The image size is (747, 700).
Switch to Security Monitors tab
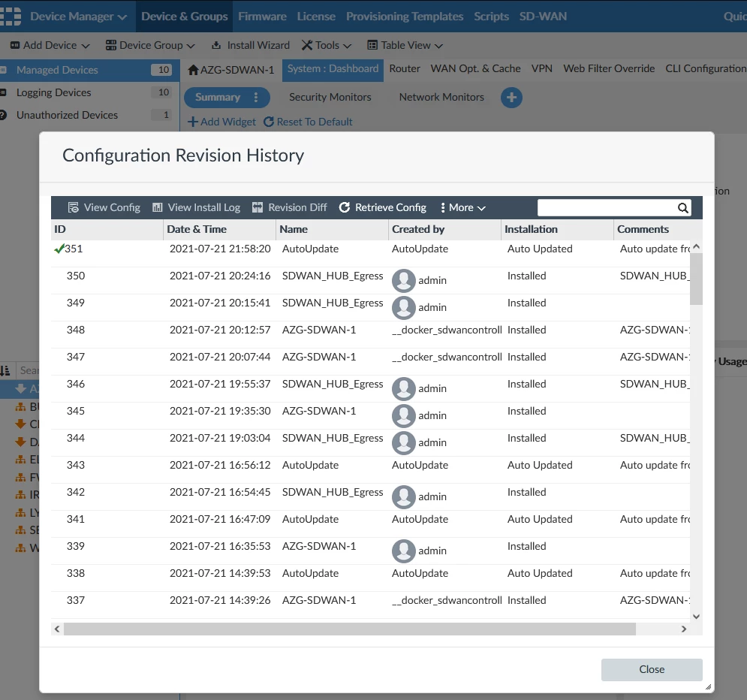coord(330,97)
